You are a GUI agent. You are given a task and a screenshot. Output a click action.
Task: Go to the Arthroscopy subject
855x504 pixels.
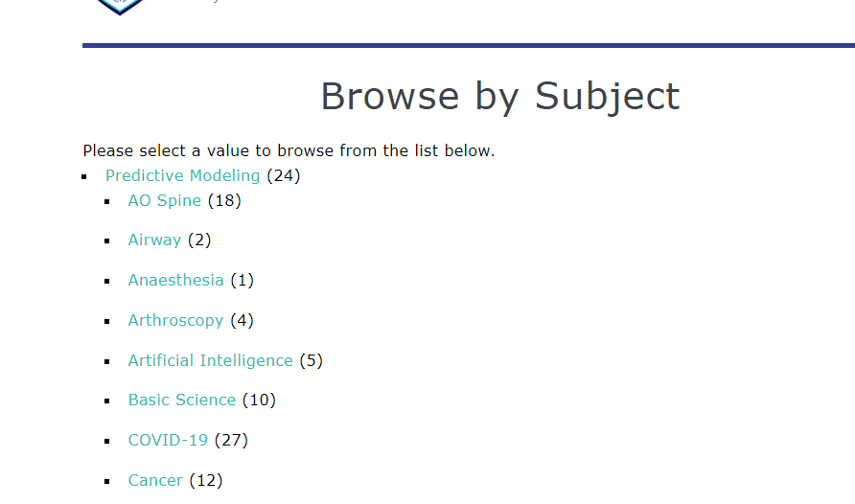point(175,320)
